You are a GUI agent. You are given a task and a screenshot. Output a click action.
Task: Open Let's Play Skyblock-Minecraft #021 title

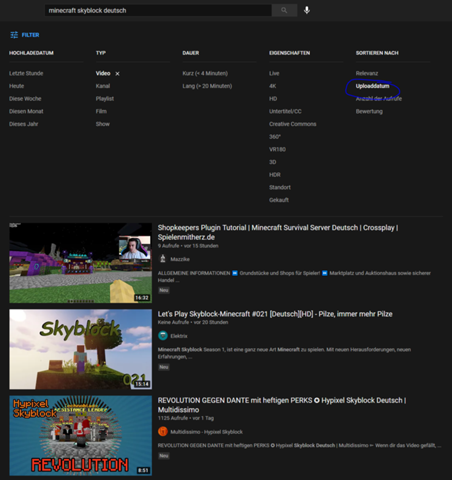pos(275,314)
